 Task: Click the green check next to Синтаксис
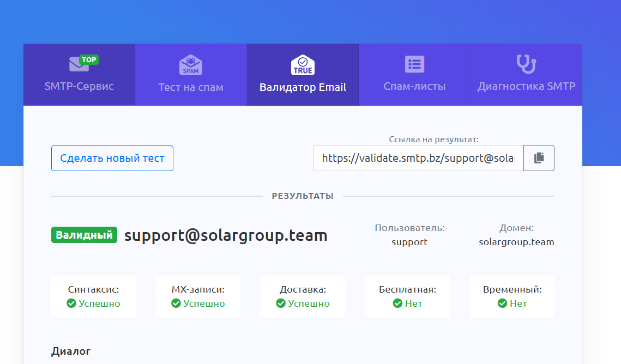point(71,304)
